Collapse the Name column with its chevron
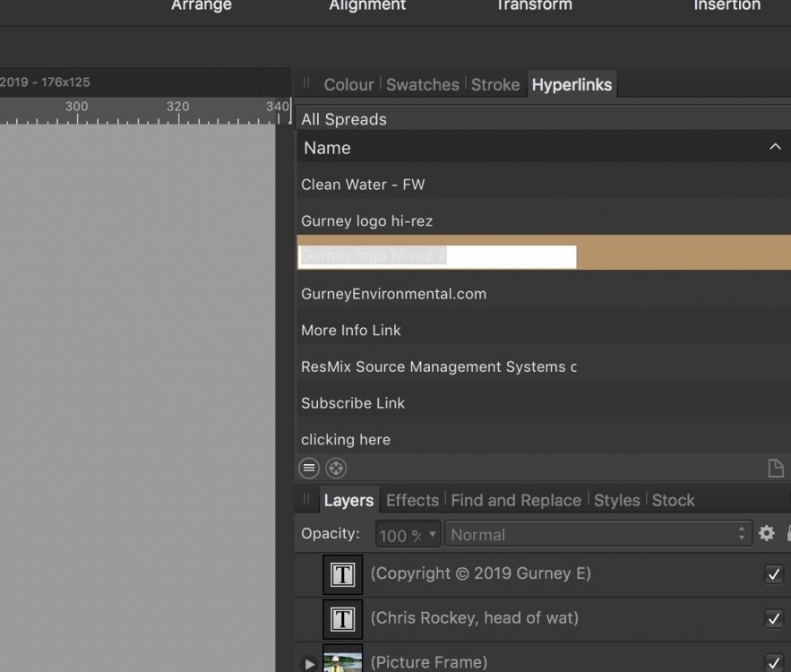This screenshot has height=672, width=791. 775,147
